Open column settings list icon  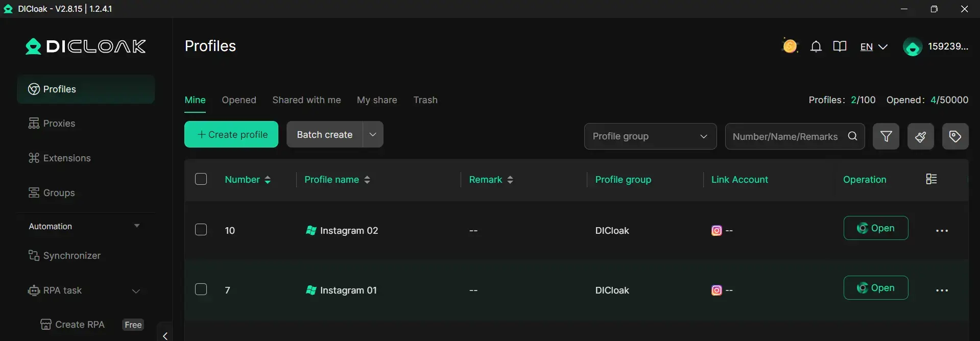[931, 179]
